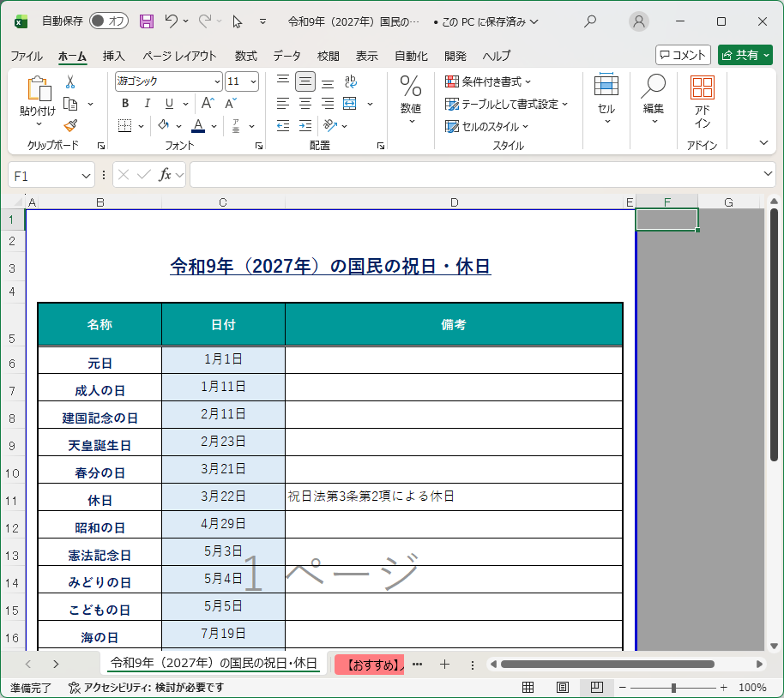Click the セルのスタイル icon
Viewport: 784px width, 698px height.
[452, 126]
